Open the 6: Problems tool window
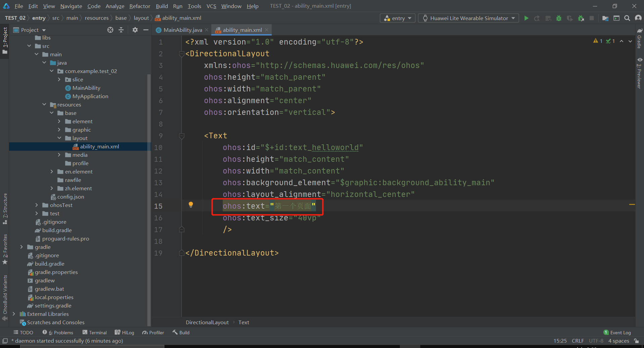 coord(58,332)
